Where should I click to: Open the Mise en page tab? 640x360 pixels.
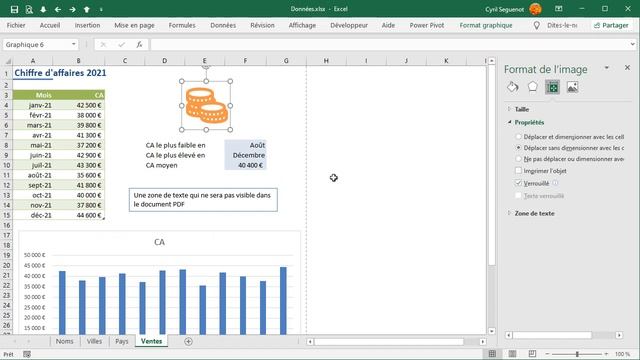coord(134,25)
